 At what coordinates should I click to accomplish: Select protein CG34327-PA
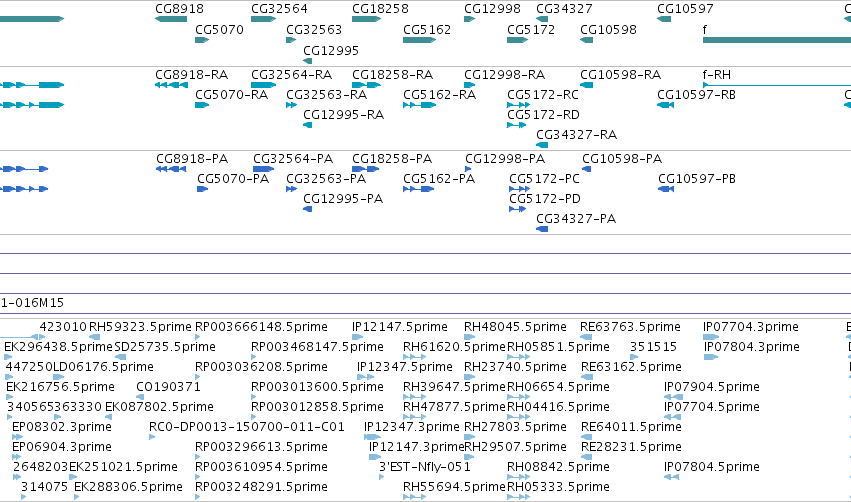576,219
